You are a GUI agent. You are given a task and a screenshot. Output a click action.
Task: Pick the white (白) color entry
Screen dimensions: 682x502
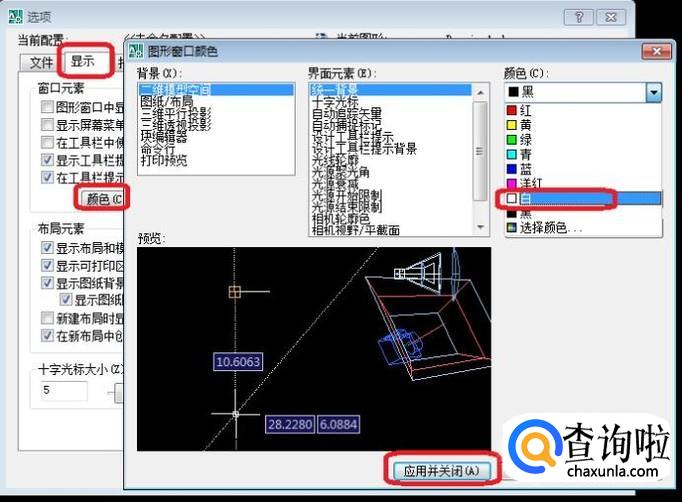(x=583, y=198)
